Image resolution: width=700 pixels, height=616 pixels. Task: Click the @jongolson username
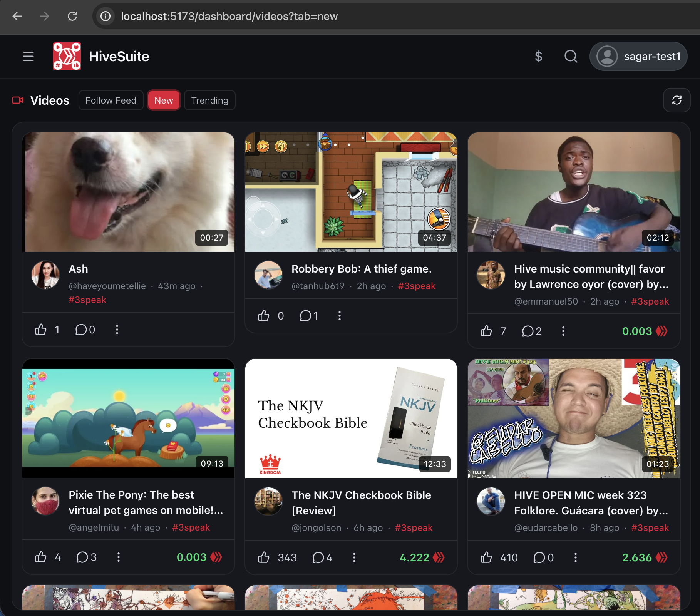click(x=316, y=527)
